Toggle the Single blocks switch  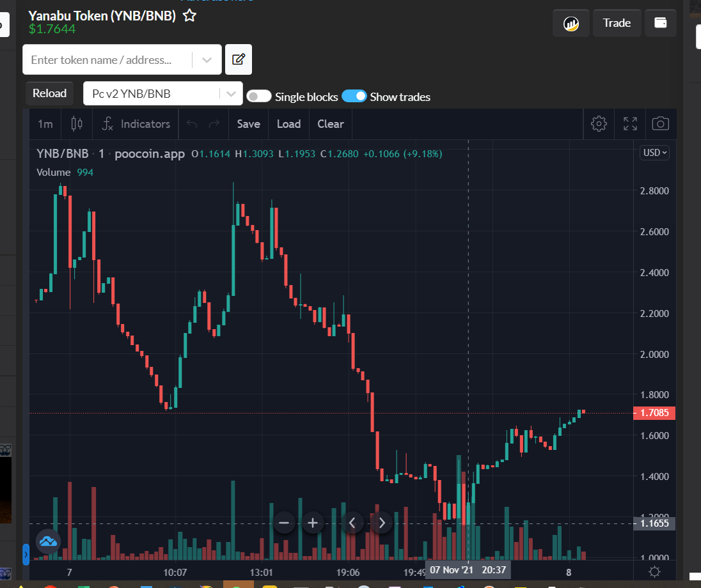pos(259,97)
